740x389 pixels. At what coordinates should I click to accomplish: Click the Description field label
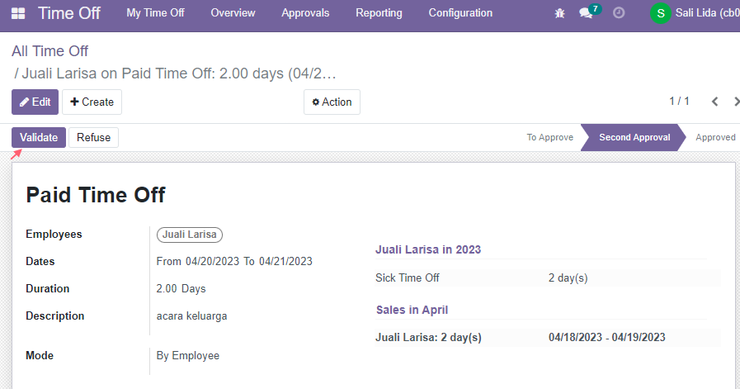tap(55, 316)
